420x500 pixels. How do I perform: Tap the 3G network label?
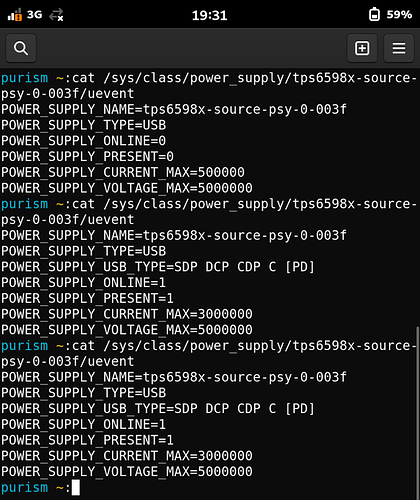35,15
